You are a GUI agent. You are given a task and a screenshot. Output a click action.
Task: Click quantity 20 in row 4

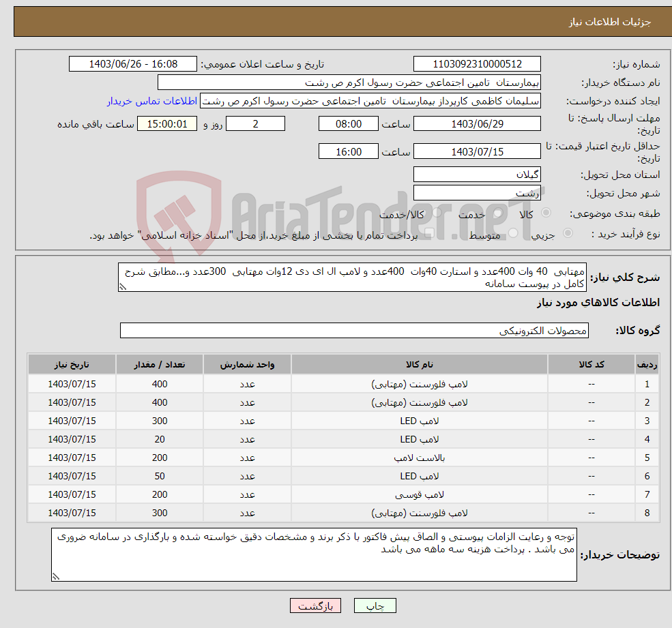coord(160,440)
